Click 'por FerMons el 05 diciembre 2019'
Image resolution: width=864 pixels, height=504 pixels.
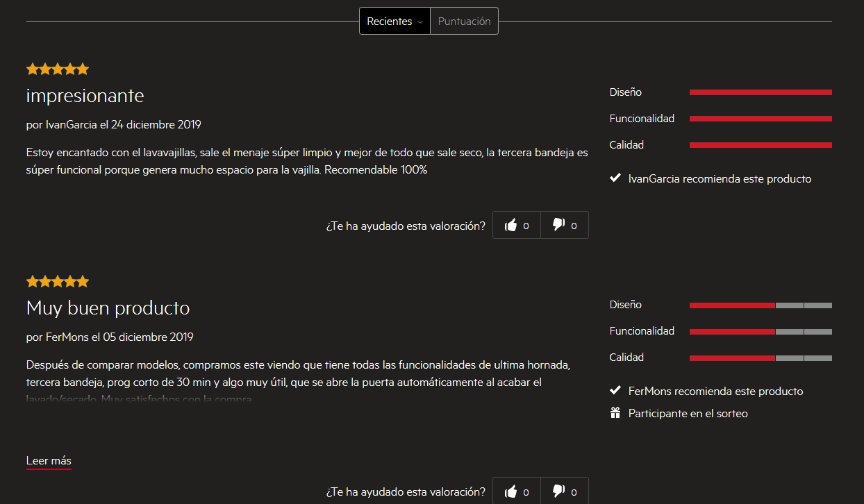[110, 337]
